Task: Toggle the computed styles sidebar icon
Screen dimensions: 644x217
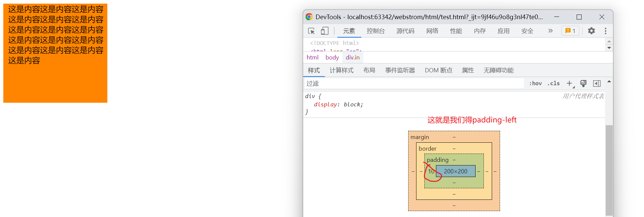Action: coord(597,84)
